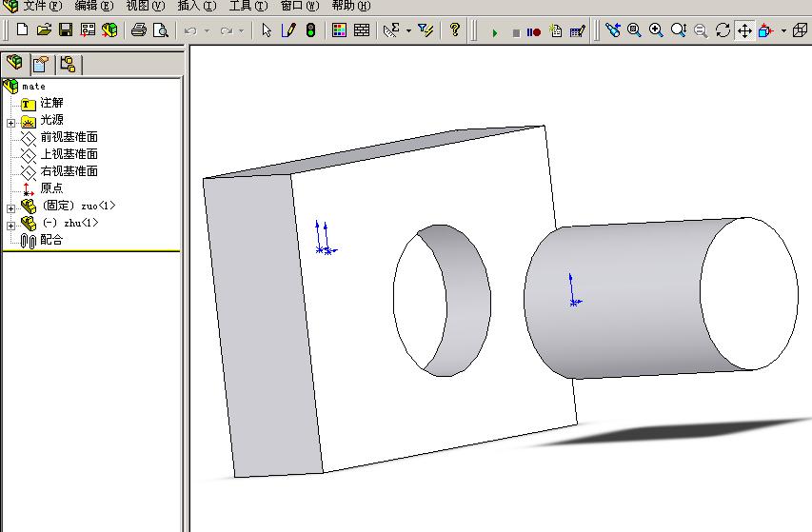Click the undo arrow icon

pyautogui.click(x=190, y=31)
